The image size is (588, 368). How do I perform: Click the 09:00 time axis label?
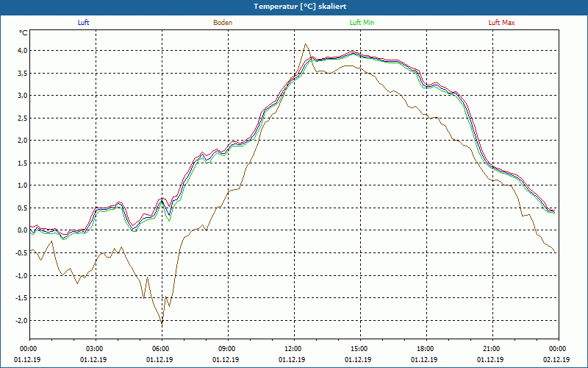tap(228, 349)
